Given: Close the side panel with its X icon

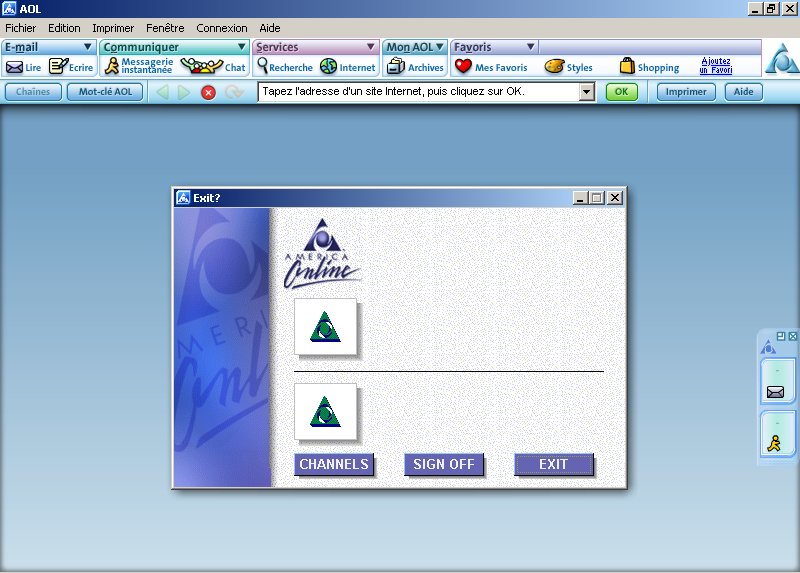Looking at the screenshot, I should 792,336.
